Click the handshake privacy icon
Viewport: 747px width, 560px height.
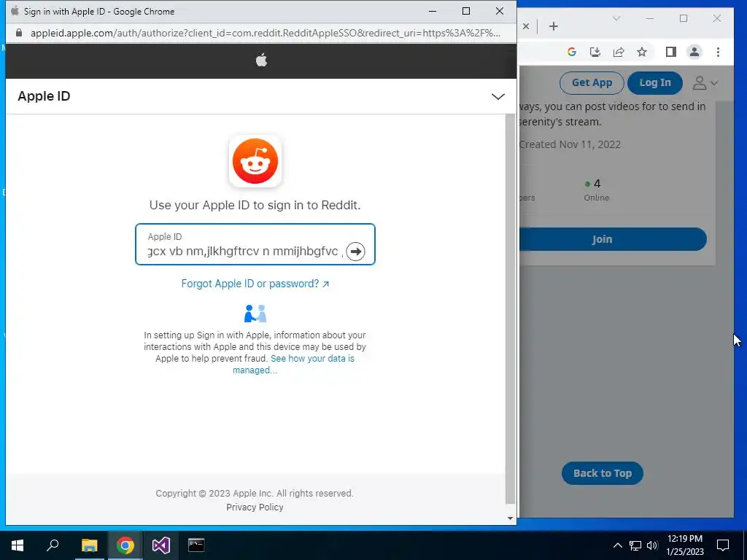pyautogui.click(x=255, y=314)
